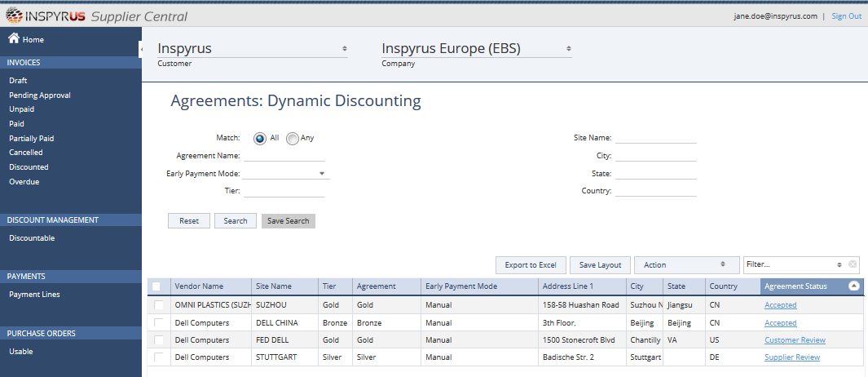The height and width of the screenshot is (377, 868).
Task: Click the Search button
Action: (236, 220)
